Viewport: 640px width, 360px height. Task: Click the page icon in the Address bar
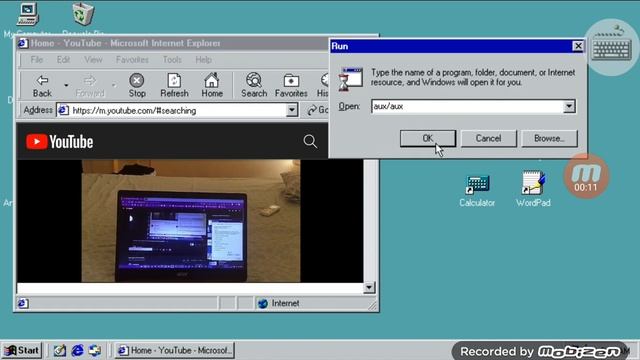click(x=64, y=110)
